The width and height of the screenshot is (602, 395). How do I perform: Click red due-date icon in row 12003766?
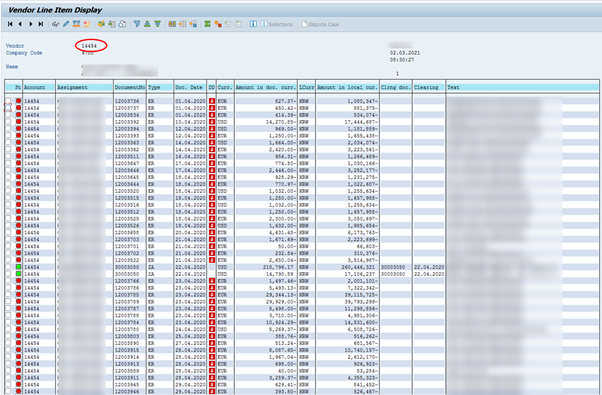point(212,281)
